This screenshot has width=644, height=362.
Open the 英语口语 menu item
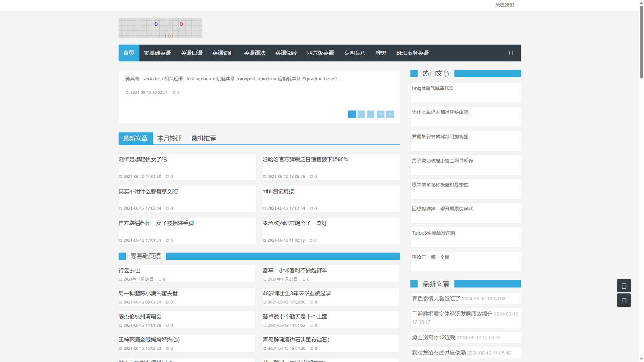(191, 53)
